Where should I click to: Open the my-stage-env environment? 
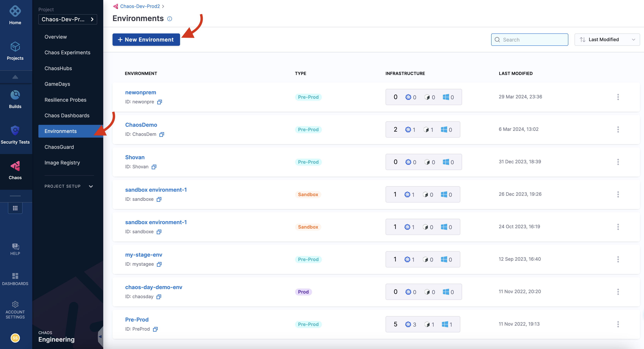click(x=144, y=255)
